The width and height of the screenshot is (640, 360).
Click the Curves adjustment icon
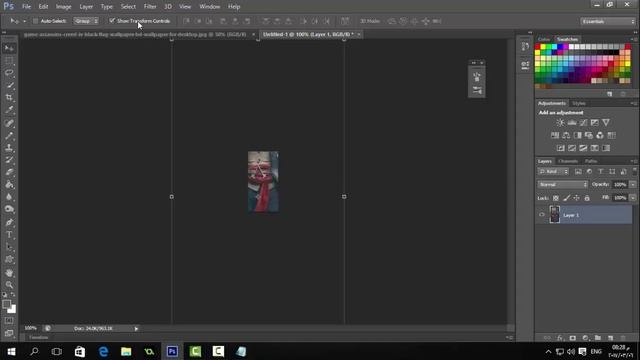tap(583, 122)
